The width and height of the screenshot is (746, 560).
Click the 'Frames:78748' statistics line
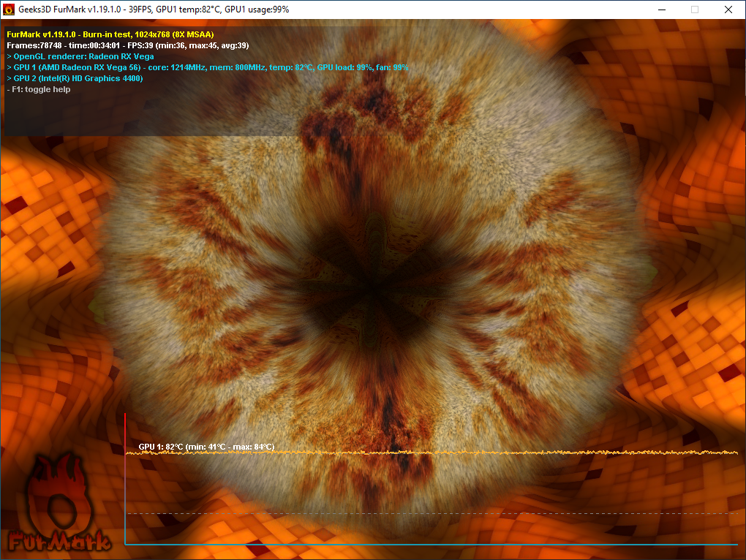[x=128, y=45]
